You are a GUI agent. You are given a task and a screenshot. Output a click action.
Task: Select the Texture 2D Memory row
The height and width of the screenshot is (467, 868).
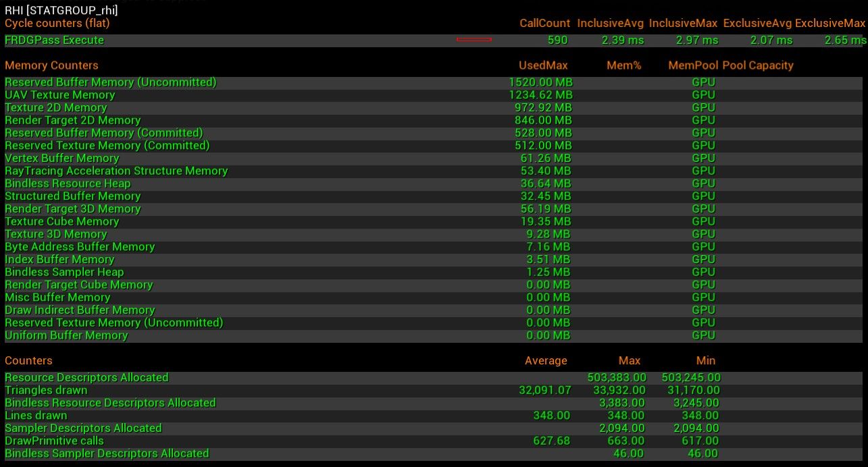point(434,107)
